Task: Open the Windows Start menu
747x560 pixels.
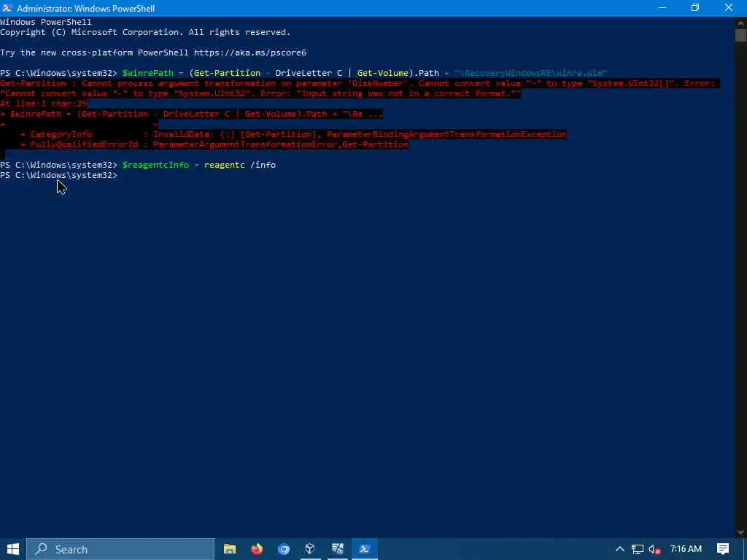Action: click(13, 549)
